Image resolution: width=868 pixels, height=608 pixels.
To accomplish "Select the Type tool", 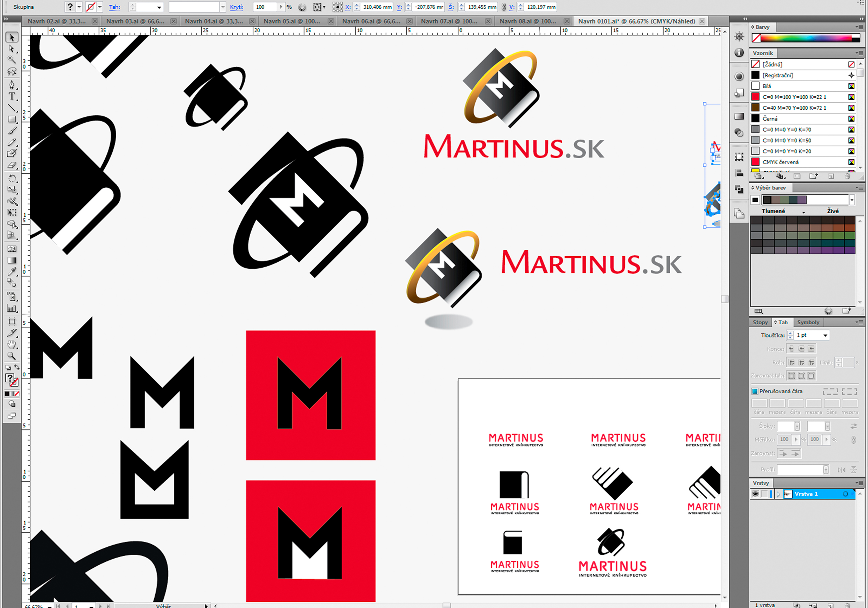I will pos(12,96).
